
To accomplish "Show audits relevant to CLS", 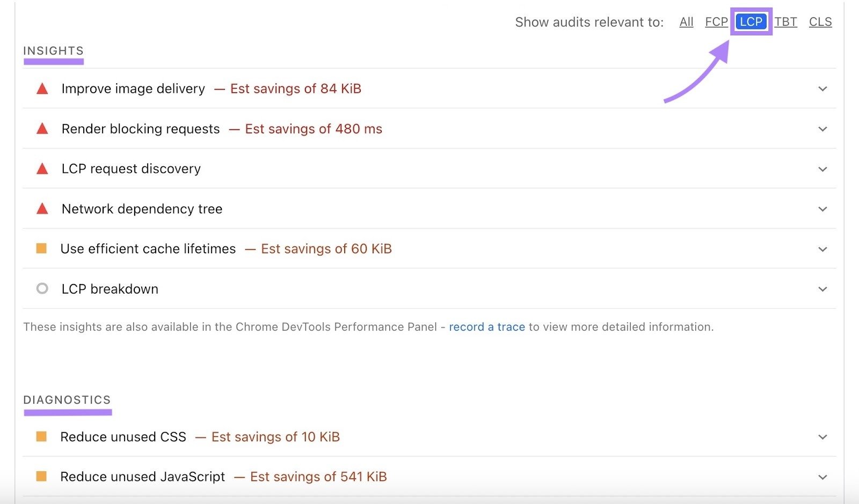I will (x=820, y=22).
